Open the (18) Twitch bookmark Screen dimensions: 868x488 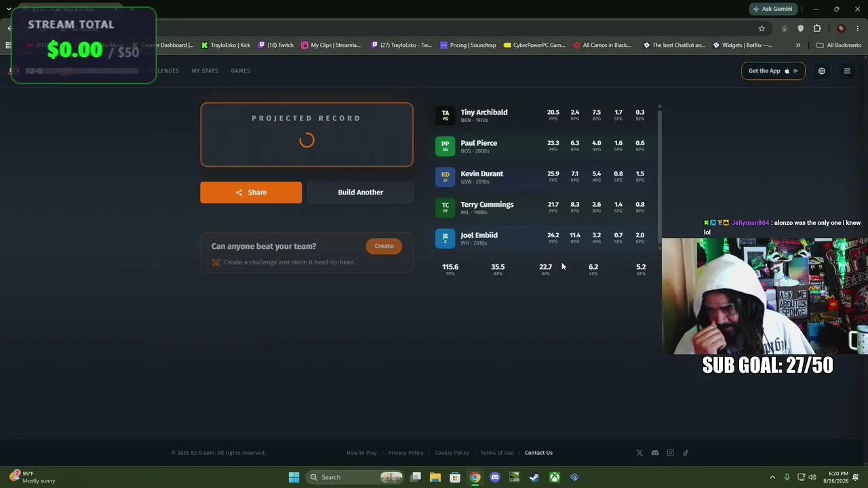(276, 45)
